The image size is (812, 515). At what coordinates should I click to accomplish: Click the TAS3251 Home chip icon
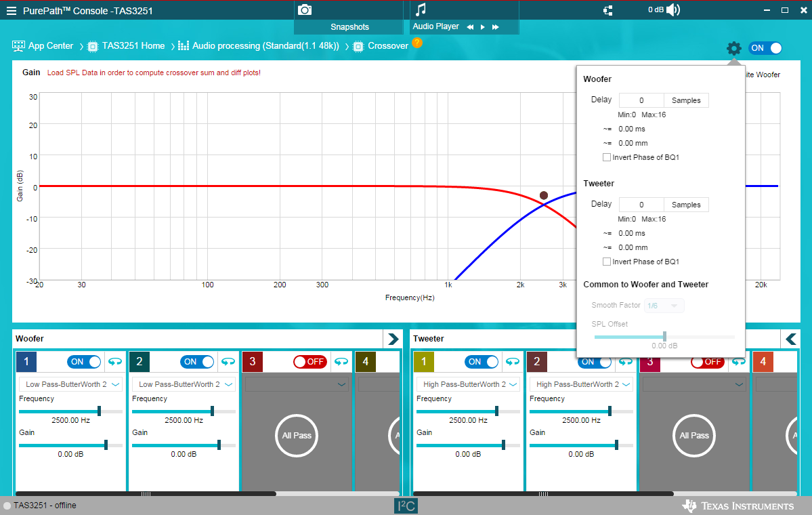point(93,47)
